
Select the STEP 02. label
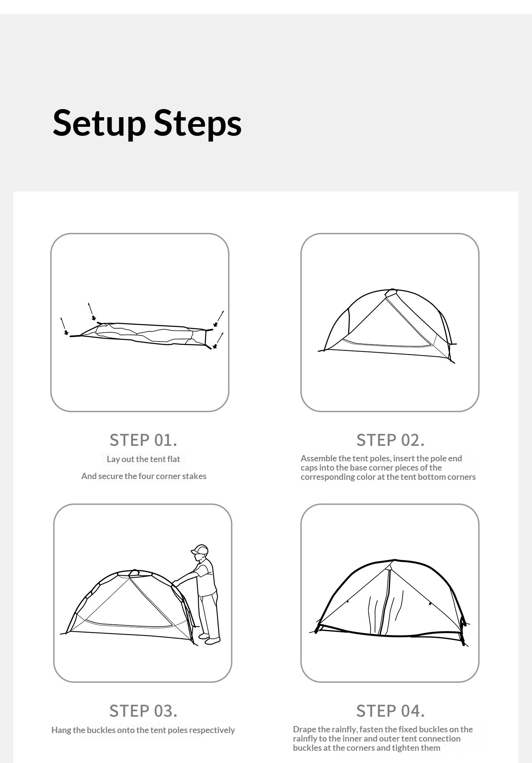click(x=391, y=440)
